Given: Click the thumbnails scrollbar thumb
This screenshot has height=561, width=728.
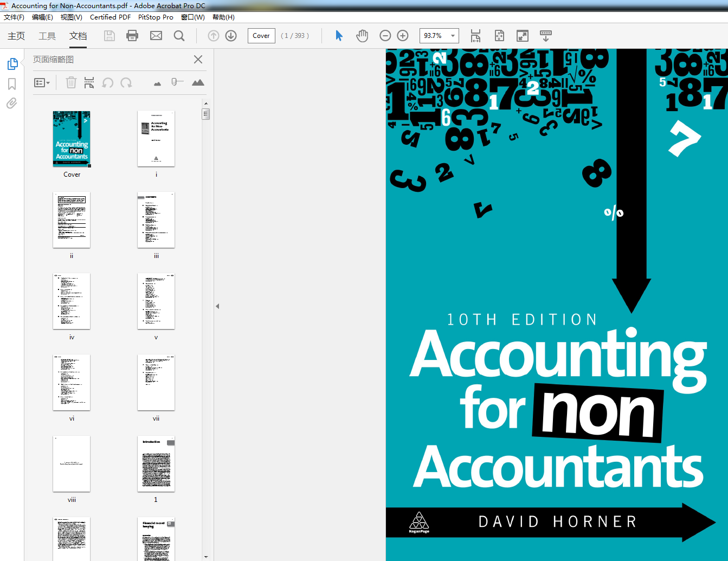Looking at the screenshot, I should tap(205, 114).
